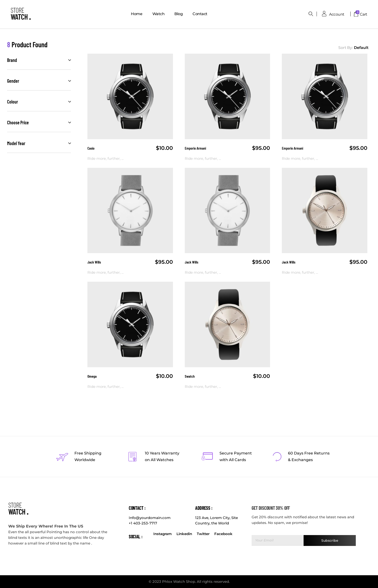Image resolution: width=378 pixels, height=588 pixels.
Task: Click the Subscribe button
Action: [x=329, y=540]
